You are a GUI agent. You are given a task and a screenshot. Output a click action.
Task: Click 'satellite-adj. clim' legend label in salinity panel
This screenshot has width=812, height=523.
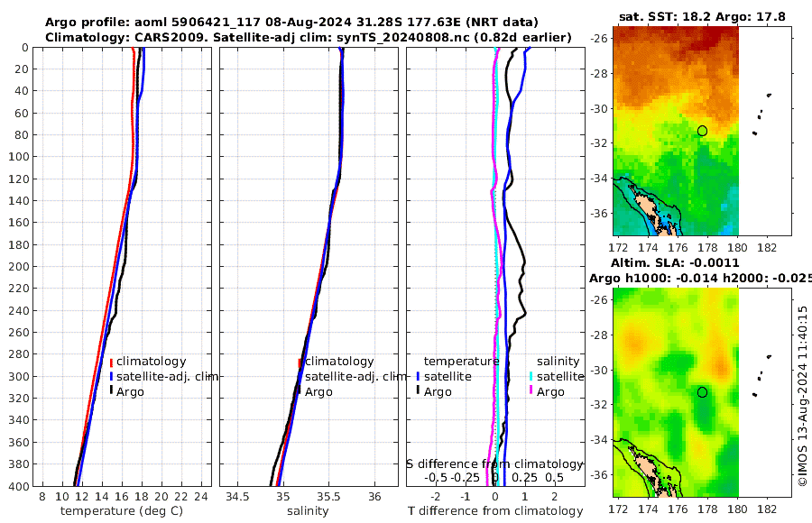point(355,376)
